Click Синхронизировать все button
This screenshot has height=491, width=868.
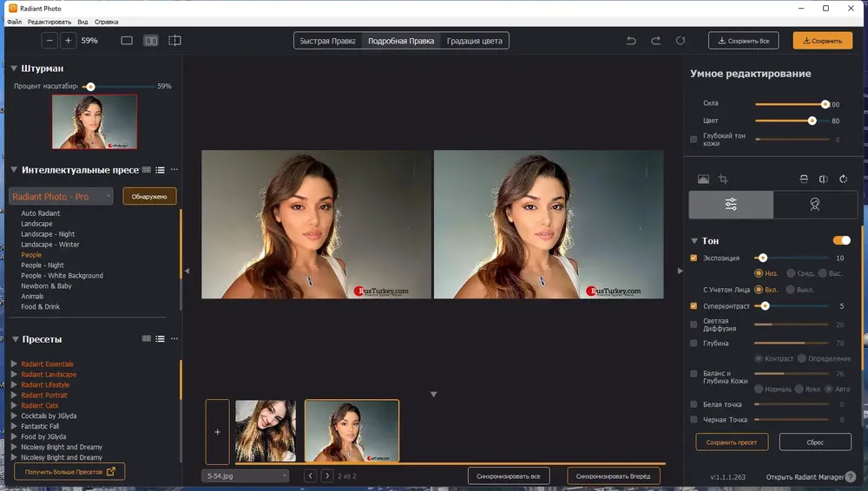coord(508,476)
